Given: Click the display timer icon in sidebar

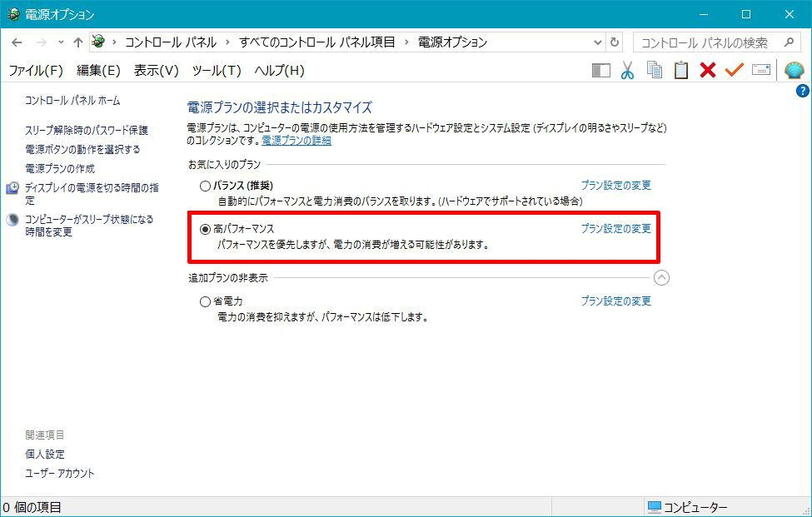Looking at the screenshot, I should point(12,188).
